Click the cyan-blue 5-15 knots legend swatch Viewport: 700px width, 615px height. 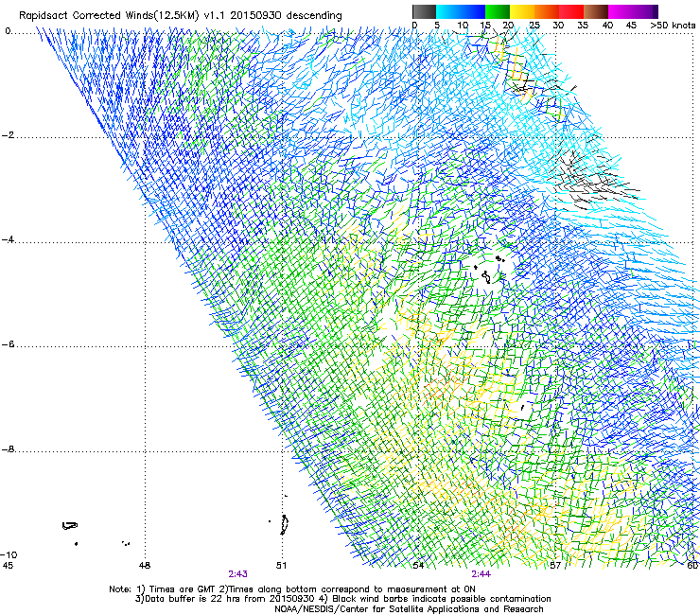461,11
